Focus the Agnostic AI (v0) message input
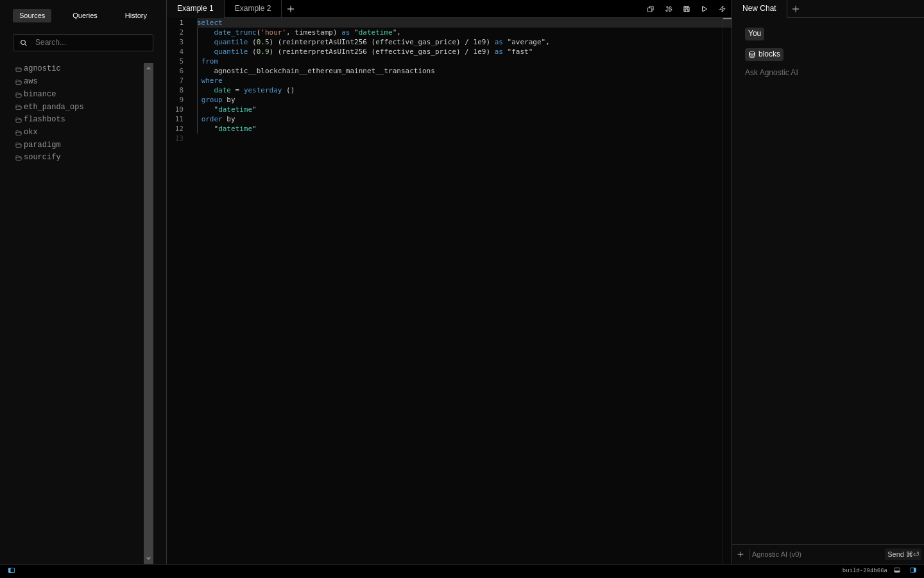 (816, 554)
